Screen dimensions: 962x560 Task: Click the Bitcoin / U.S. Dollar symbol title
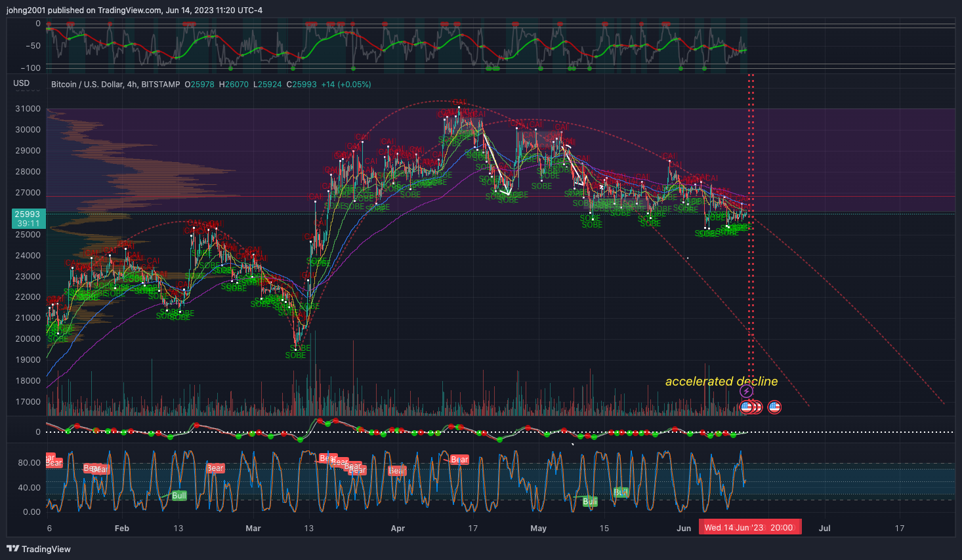pyautogui.click(x=87, y=85)
